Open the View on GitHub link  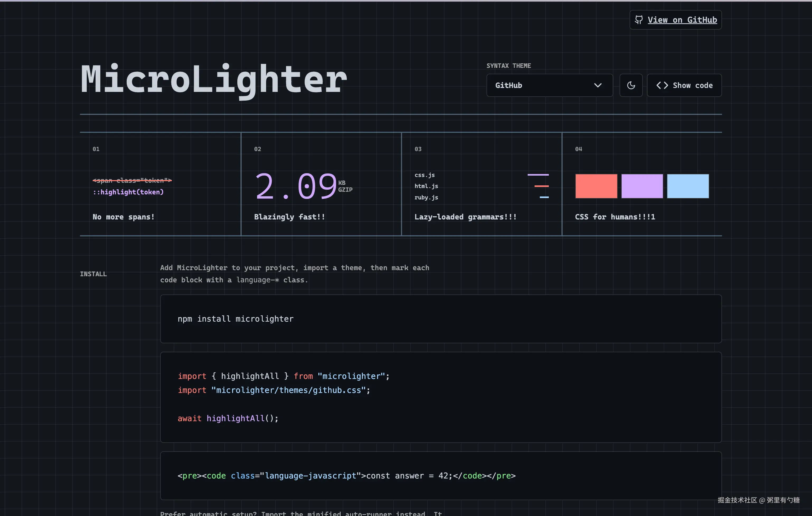tap(676, 20)
